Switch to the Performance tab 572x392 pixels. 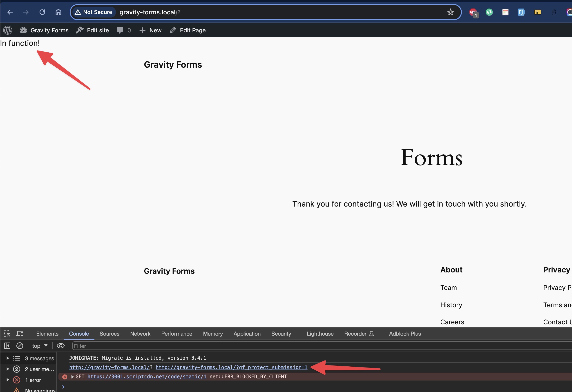(x=177, y=334)
